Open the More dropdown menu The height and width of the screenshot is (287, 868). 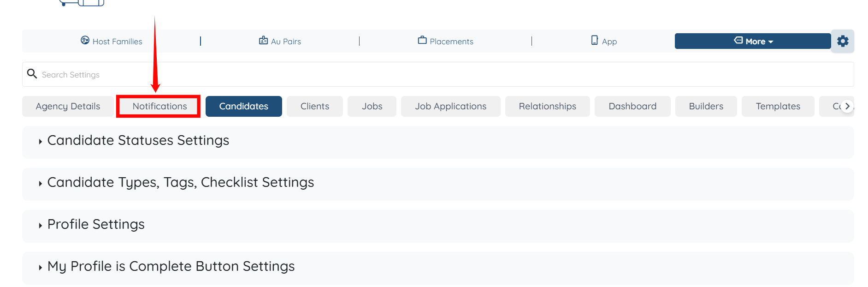752,41
